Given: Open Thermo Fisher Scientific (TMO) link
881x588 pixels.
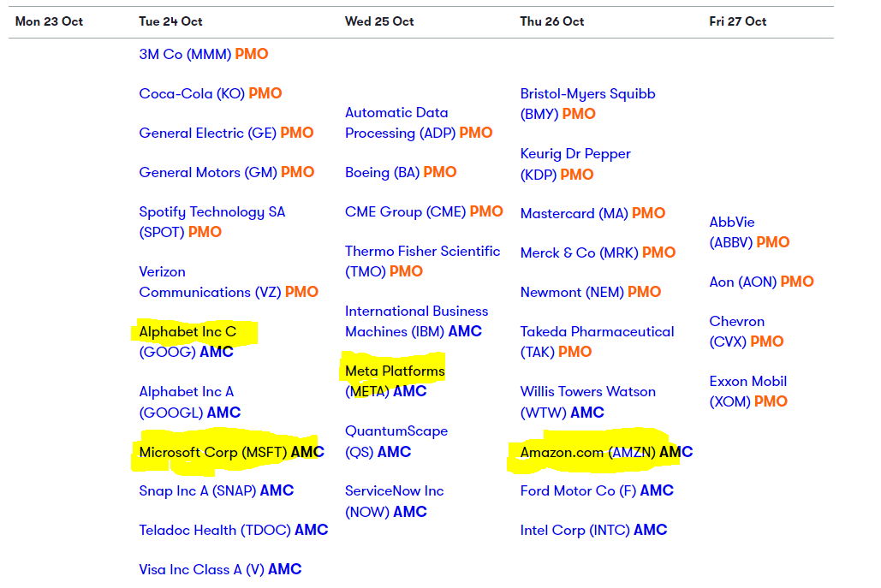Looking at the screenshot, I should 423,261.
